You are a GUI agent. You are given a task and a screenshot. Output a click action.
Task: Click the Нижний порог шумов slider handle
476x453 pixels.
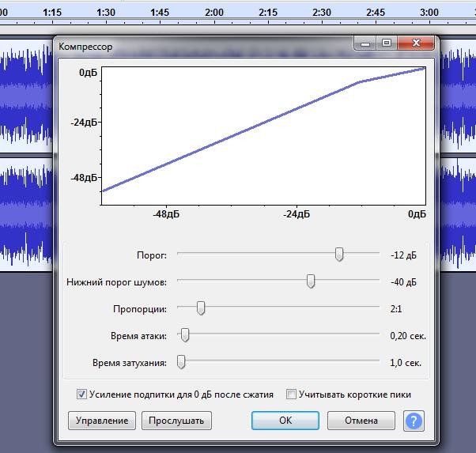[x=311, y=281]
